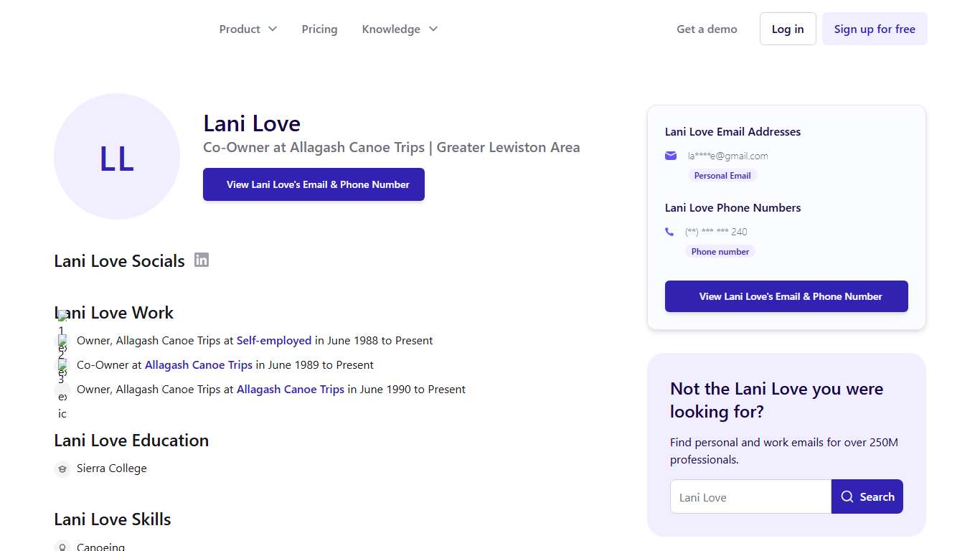This screenshot has width=980, height=551.
Task: Expand the Product dropdown
Action: [248, 29]
